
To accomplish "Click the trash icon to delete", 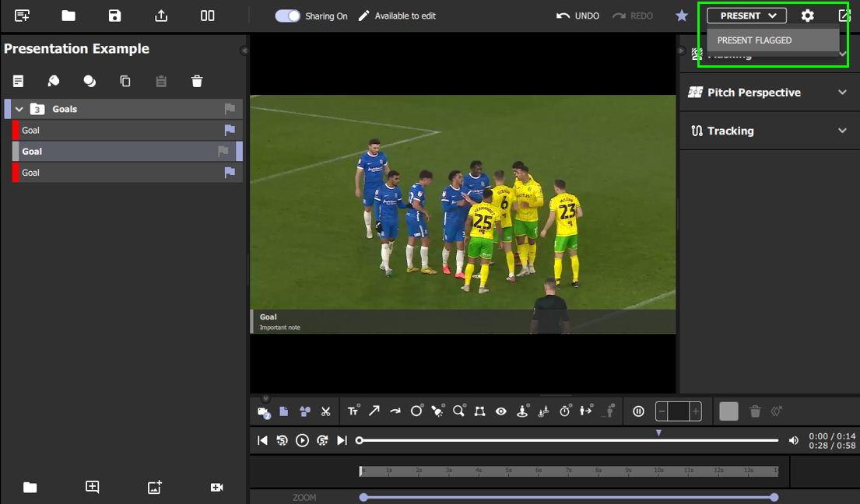I will (197, 81).
